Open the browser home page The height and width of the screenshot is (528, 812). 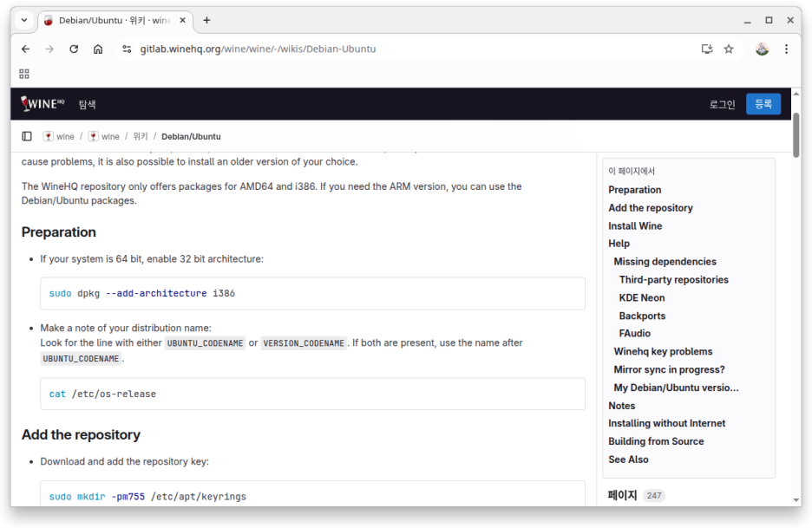(98, 49)
